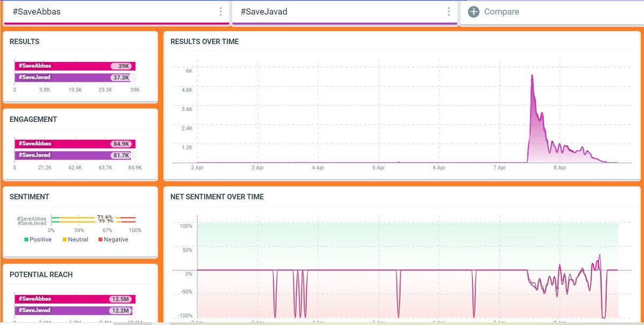Click the yellow Neutral legend swatch
Screen dimensions: 644x325
click(64, 240)
